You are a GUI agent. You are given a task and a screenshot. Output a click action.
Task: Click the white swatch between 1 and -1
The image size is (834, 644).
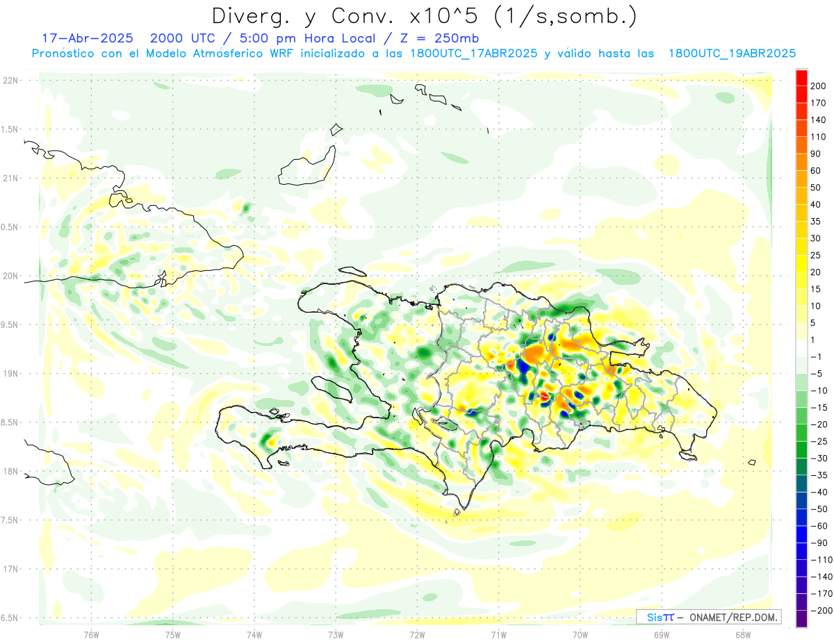801,348
